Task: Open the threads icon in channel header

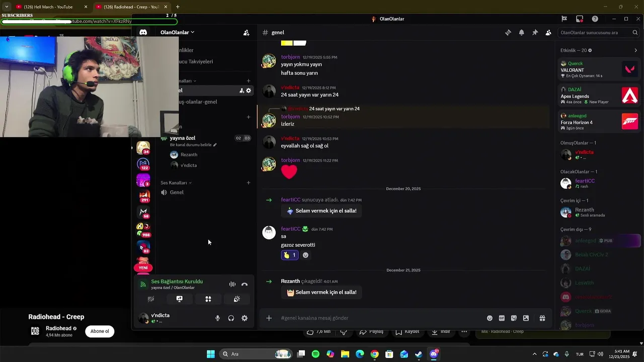Action: point(508,33)
